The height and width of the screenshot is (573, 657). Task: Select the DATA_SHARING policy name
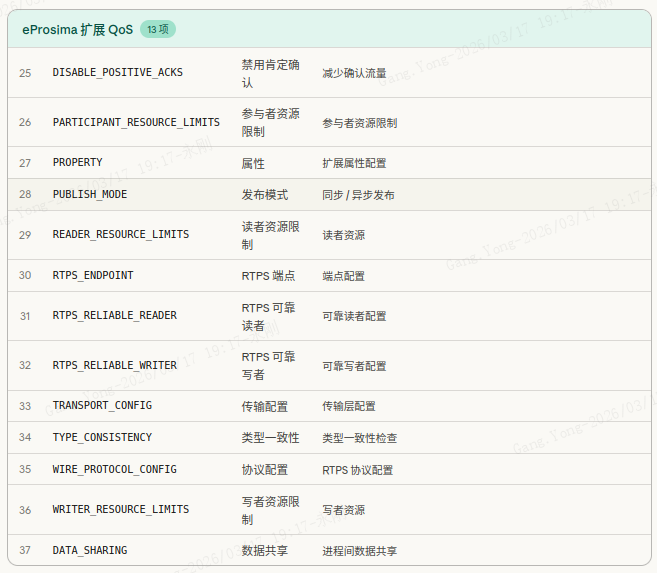click(90, 550)
